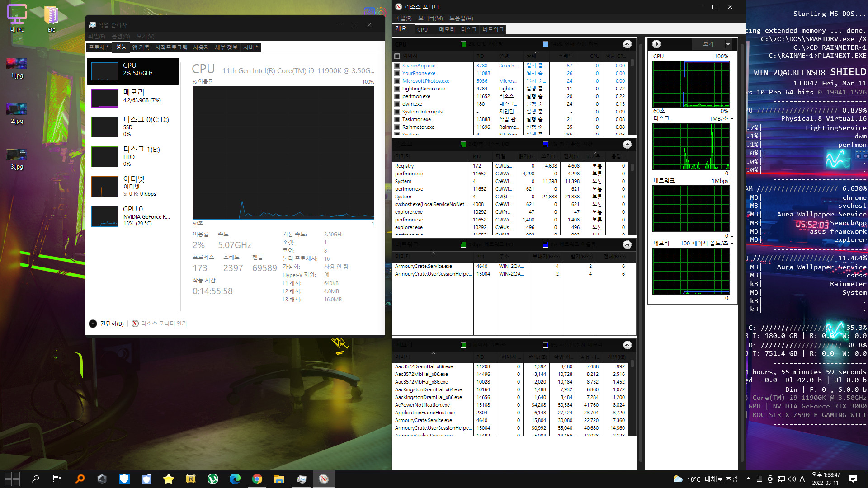Collapse the 네트워크 section in Resource Monitor

click(x=627, y=245)
